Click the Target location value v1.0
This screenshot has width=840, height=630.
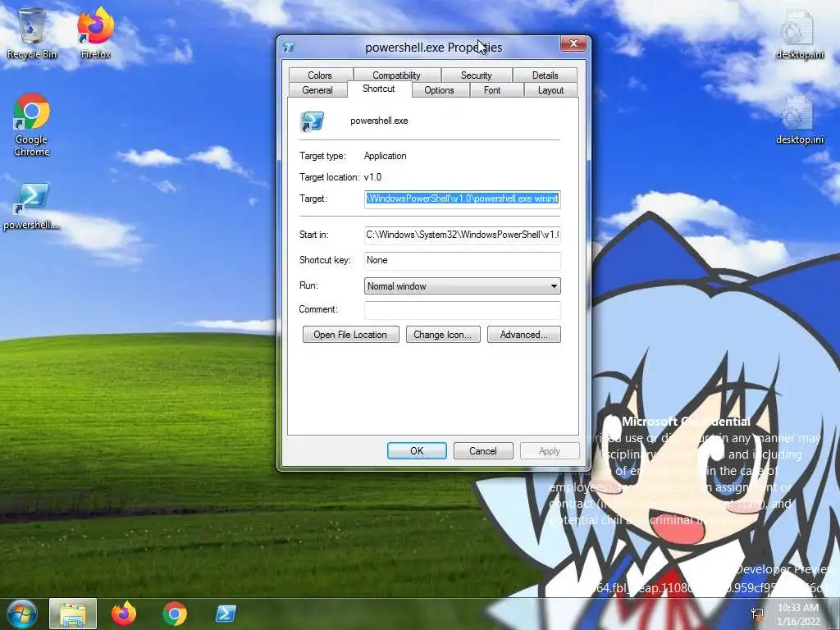(x=373, y=177)
